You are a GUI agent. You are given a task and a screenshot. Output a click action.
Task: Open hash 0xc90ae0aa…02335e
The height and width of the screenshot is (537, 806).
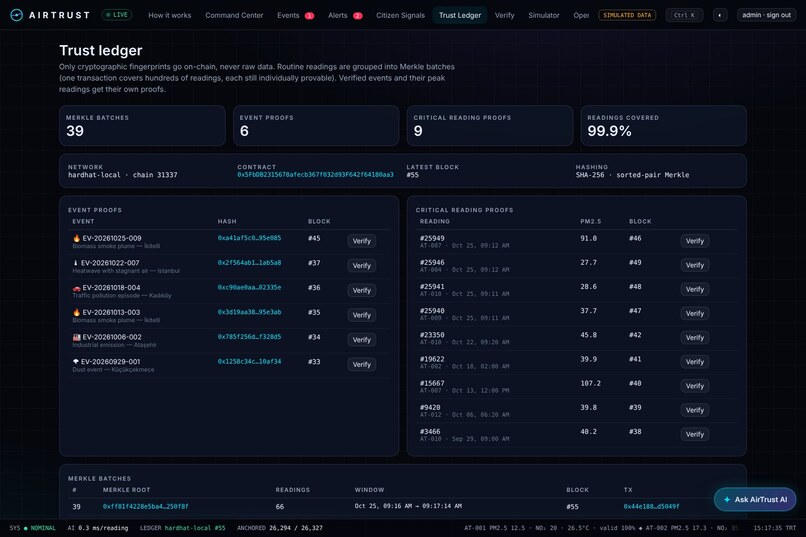pos(249,287)
